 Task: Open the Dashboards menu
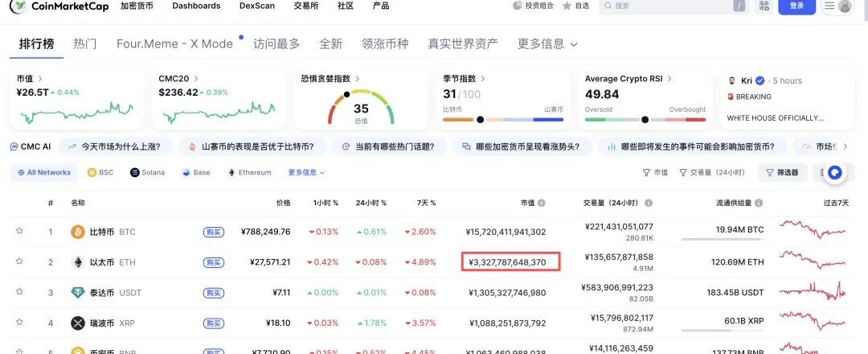pos(196,6)
